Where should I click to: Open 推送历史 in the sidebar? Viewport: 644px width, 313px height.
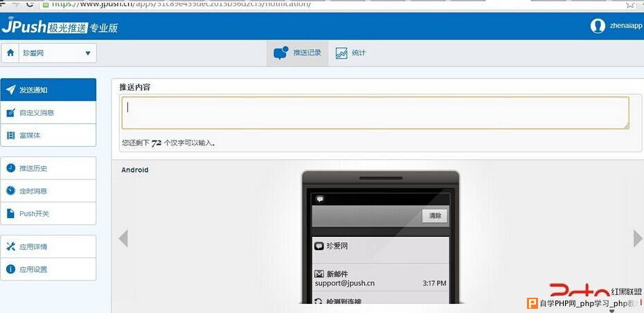[x=48, y=168]
